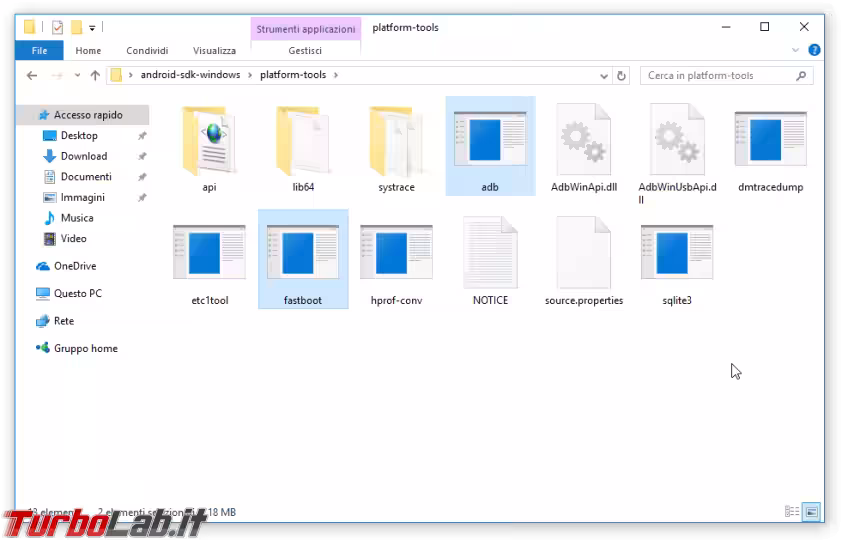Viewport: 842px width, 540px height.
Task: Select the source.properties file
Action: click(x=584, y=261)
